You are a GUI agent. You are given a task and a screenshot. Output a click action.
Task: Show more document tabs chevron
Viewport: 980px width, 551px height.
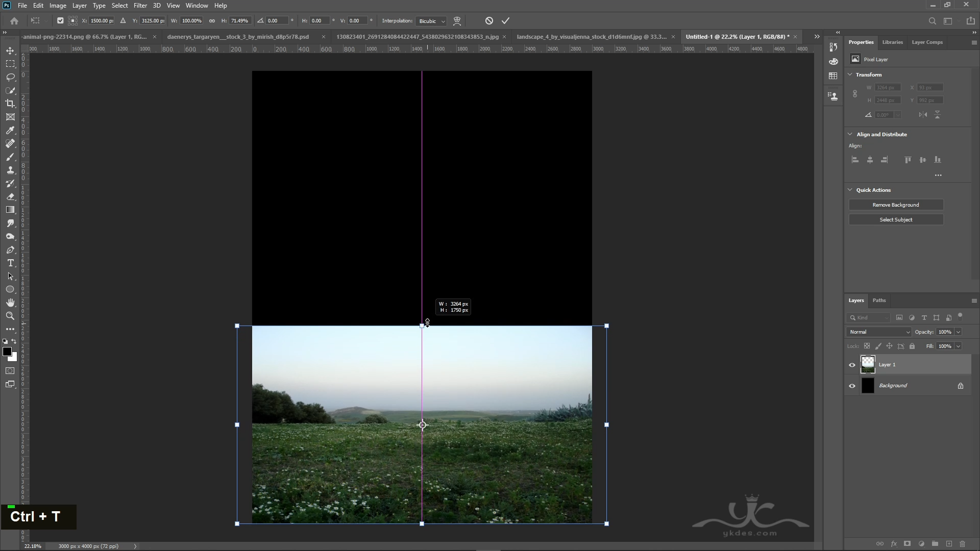coord(817,37)
